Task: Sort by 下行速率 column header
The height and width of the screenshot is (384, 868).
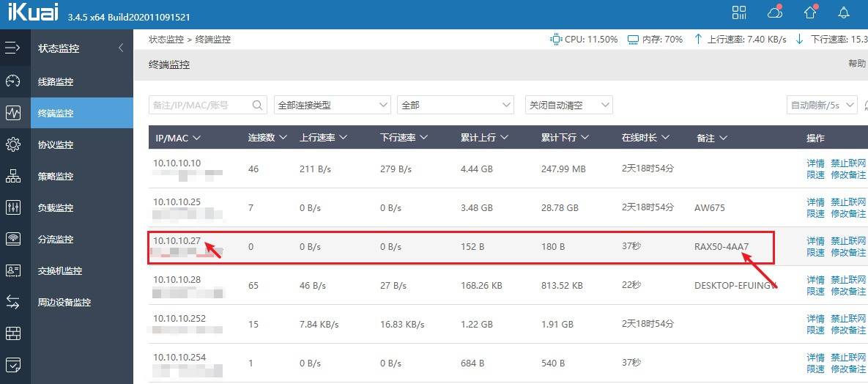Action: coord(404,138)
